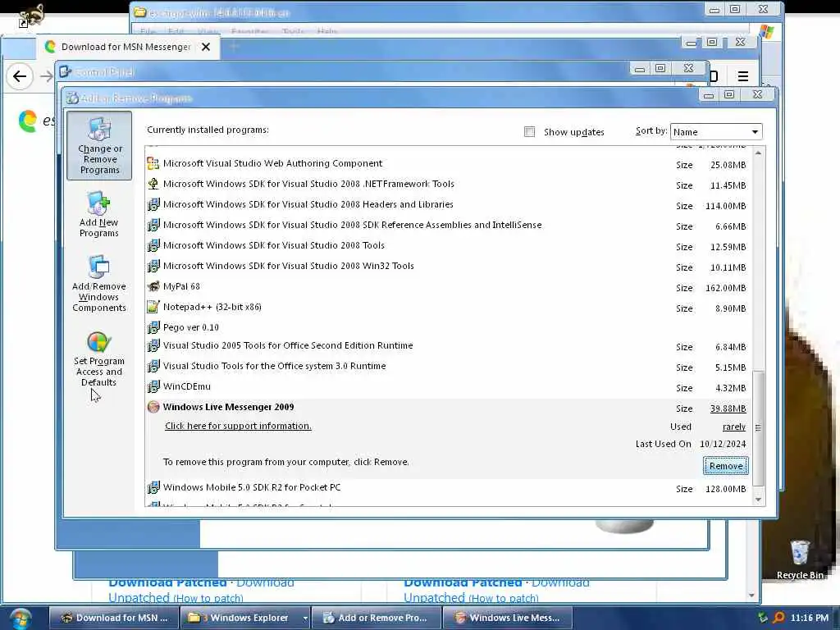The height and width of the screenshot is (630, 840).
Task: Open Set Program Access and Defaults icon
Action: pyautogui.click(x=98, y=358)
